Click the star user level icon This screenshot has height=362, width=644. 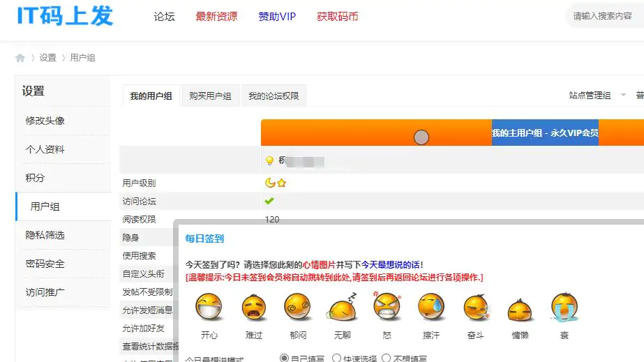(x=281, y=183)
